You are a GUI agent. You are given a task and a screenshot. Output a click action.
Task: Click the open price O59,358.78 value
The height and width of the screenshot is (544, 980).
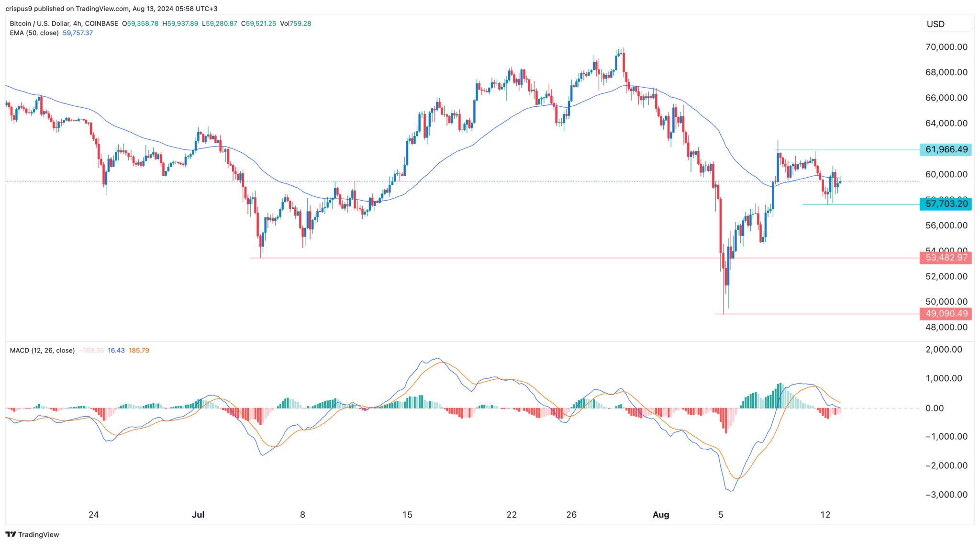(x=140, y=23)
